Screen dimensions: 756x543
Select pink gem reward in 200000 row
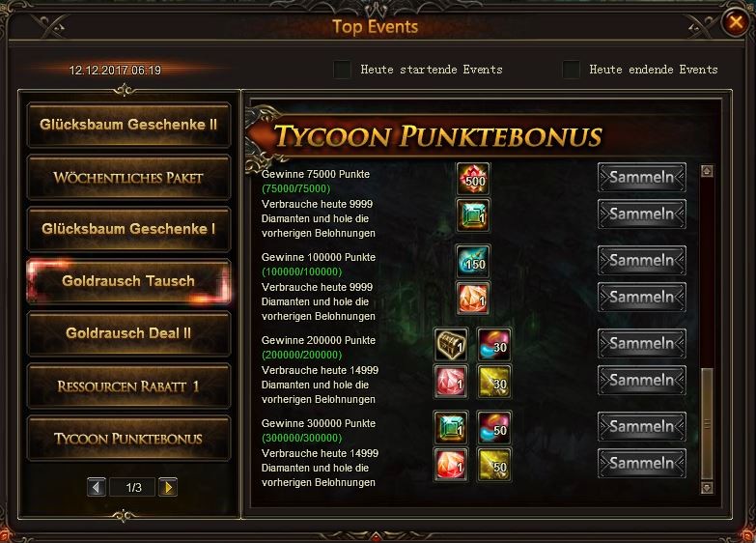click(x=451, y=382)
